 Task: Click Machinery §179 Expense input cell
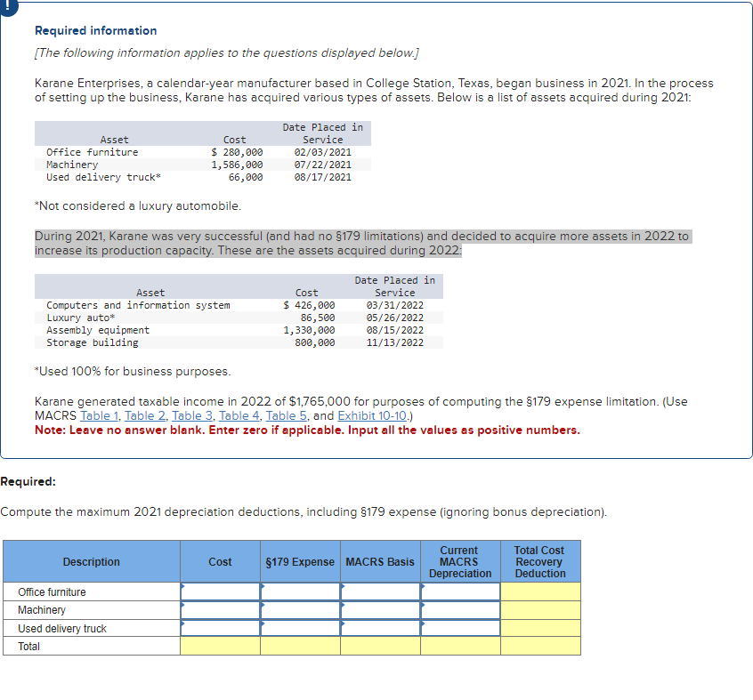301,610
